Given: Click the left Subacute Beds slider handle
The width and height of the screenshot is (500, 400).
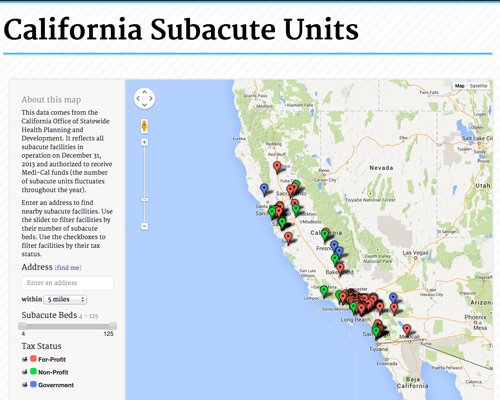Looking at the screenshot, I should tap(22, 326).
